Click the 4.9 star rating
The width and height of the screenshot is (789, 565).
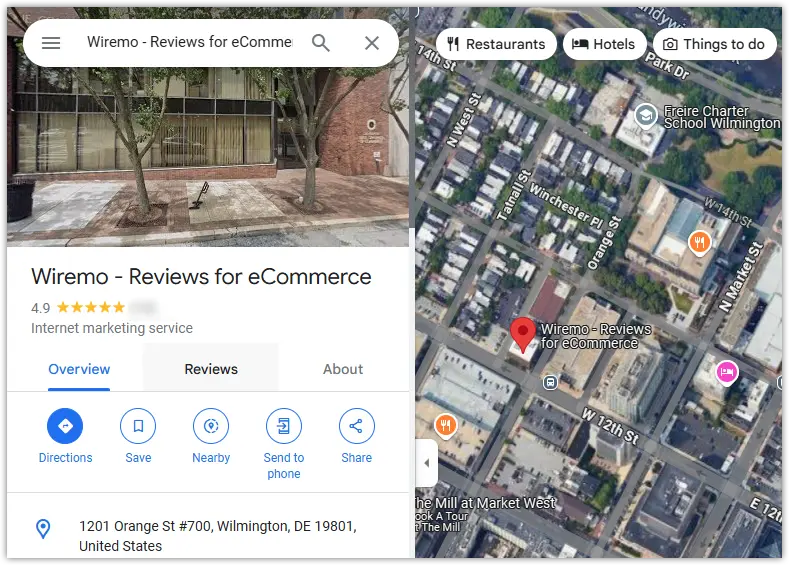click(x=78, y=307)
